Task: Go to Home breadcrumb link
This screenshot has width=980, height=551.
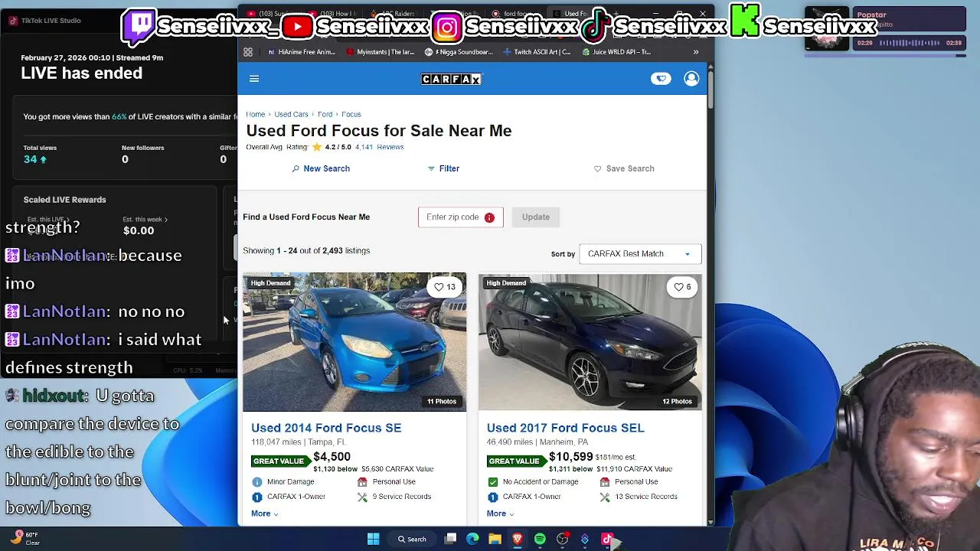Action: [x=255, y=114]
